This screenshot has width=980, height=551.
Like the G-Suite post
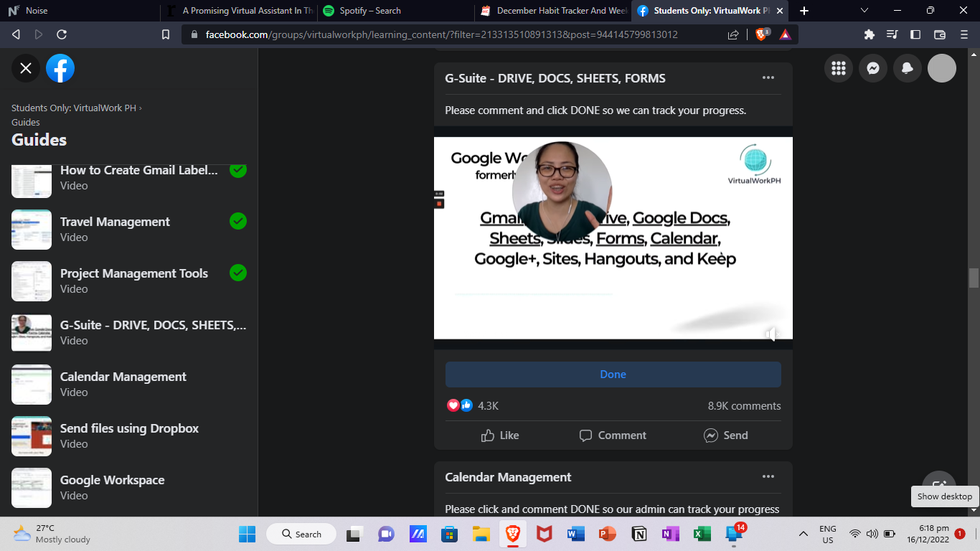501,435
